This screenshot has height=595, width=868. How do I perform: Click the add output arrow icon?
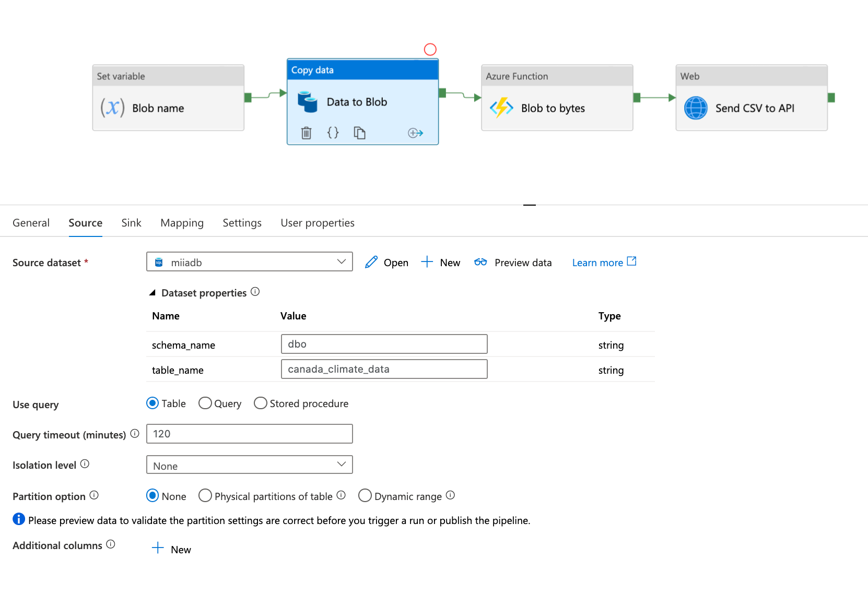pyautogui.click(x=415, y=133)
